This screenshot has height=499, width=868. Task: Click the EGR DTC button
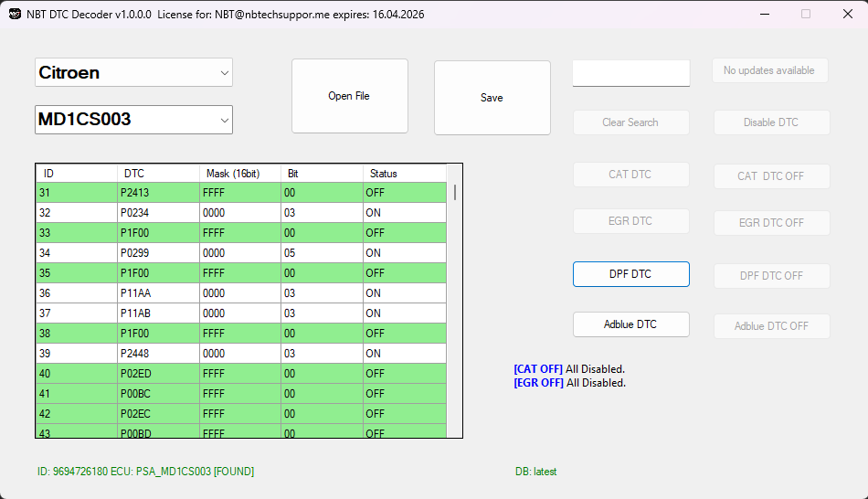click(x=631, y=221)
